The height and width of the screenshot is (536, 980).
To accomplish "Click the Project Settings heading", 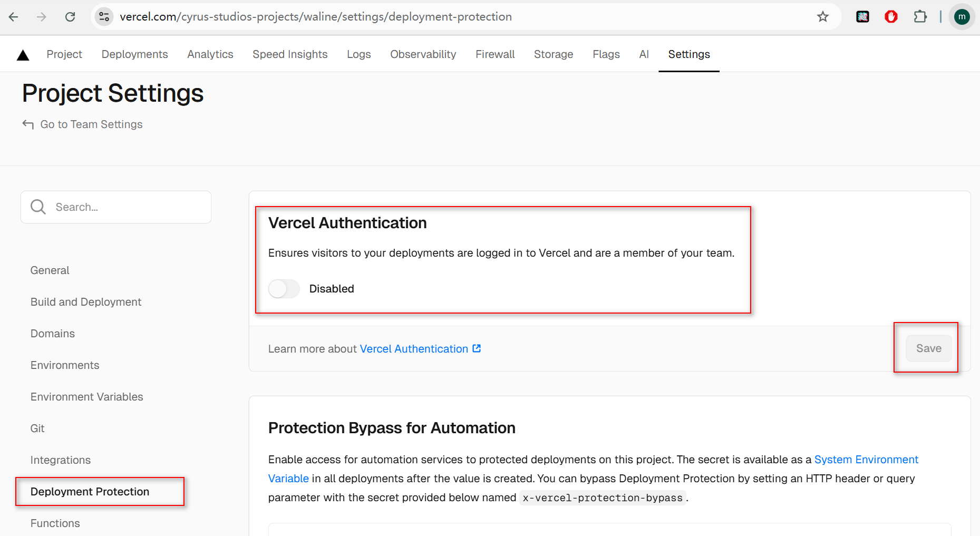I will click(113, 93).
